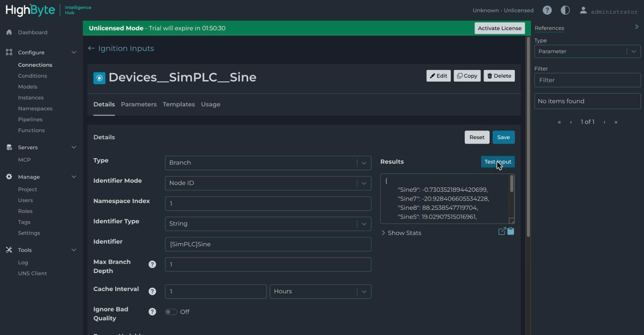Toggle Ignore Bad Quality switch
Viewport: 644px width, 335px height.
[x=171, y=312]
